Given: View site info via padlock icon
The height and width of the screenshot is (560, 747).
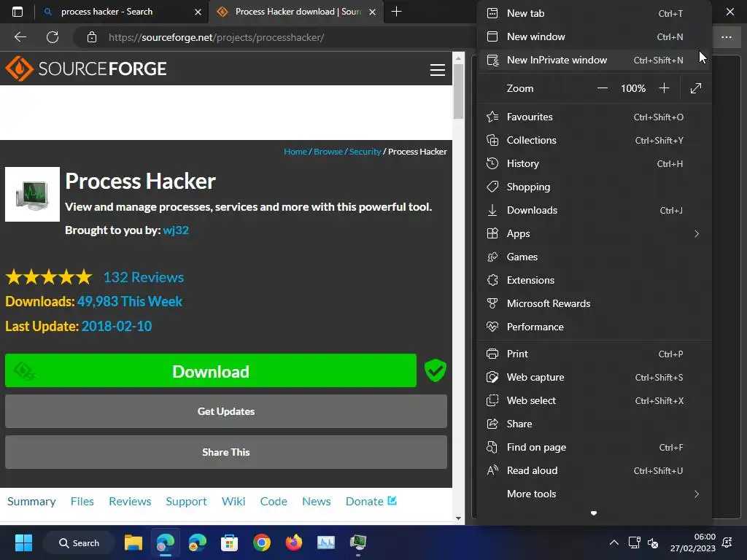Looking at the screenshot, I should pyautogui.click(x=92, y=37).
